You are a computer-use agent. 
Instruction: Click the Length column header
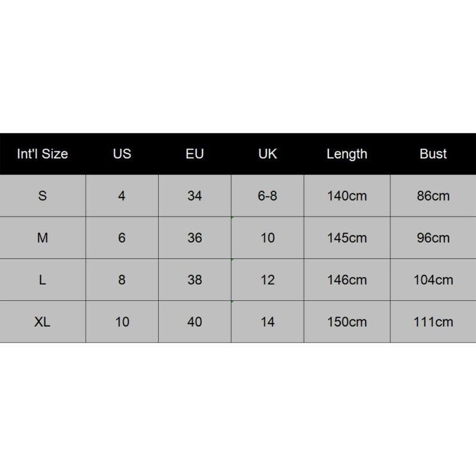tap(347, 154)
